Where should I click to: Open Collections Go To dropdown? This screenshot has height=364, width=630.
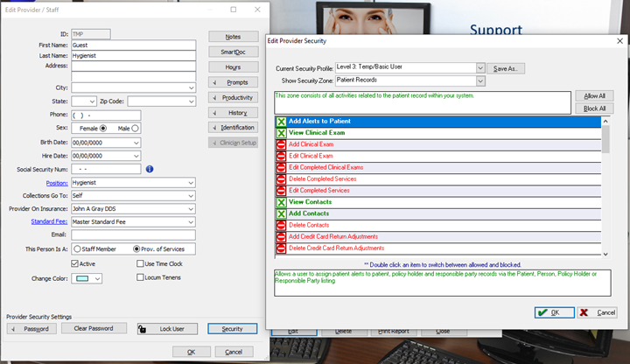point(192,196)
